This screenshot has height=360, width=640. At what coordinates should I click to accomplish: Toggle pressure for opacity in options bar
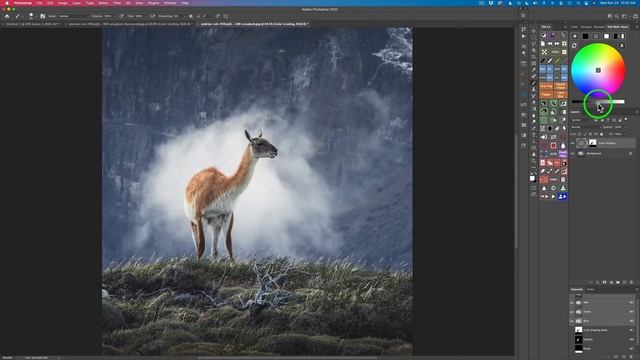click(121, 16)
